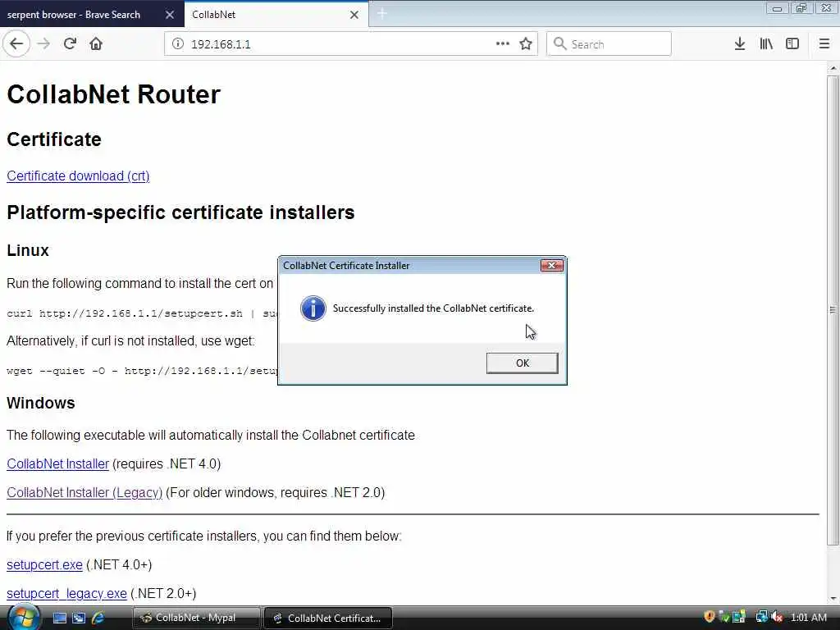Image resolution: width=840 pixels, height=630 pixels.
Task: Close the CollabNet tab
Action: coord(354,15)
